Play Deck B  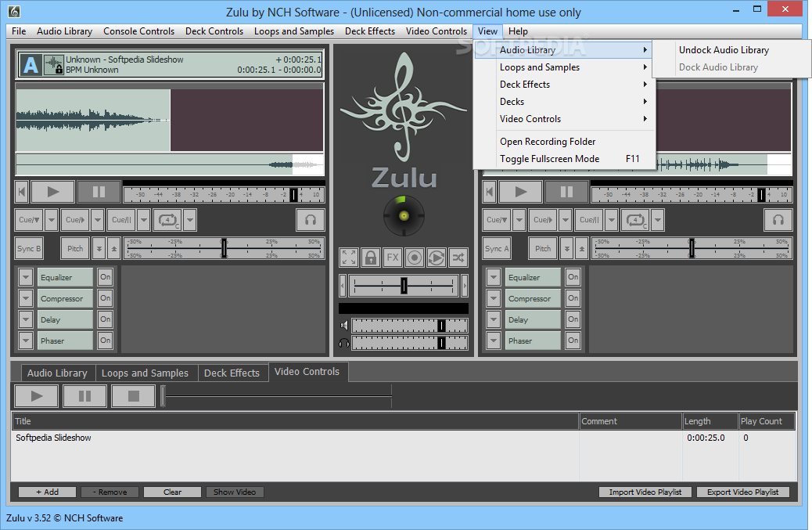tap(520, 192)
